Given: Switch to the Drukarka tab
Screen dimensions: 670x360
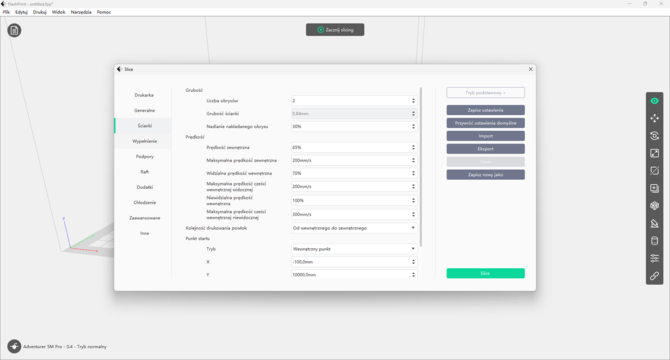Looking at the screenshot, I should [x=144, y=95].
